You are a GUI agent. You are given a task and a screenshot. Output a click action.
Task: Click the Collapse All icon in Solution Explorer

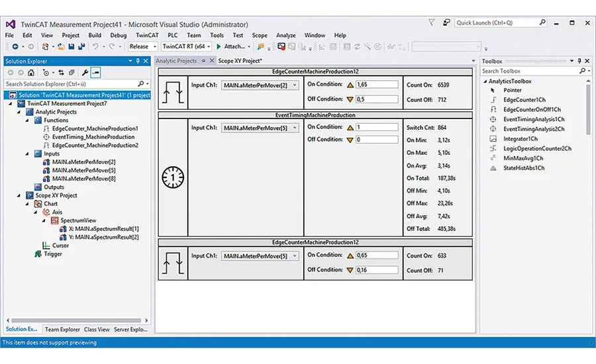(x=71, y=73)
